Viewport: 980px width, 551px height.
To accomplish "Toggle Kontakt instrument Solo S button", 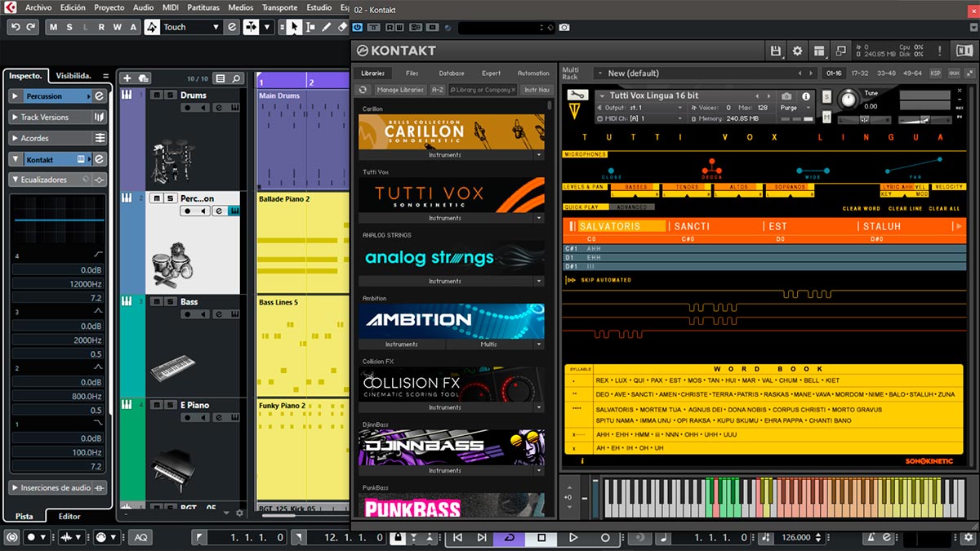I will click(x=826, y=96).
